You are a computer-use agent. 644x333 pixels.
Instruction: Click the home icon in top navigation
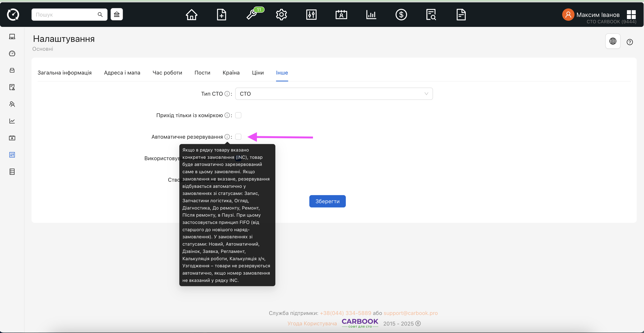click(x=191, y=15)
